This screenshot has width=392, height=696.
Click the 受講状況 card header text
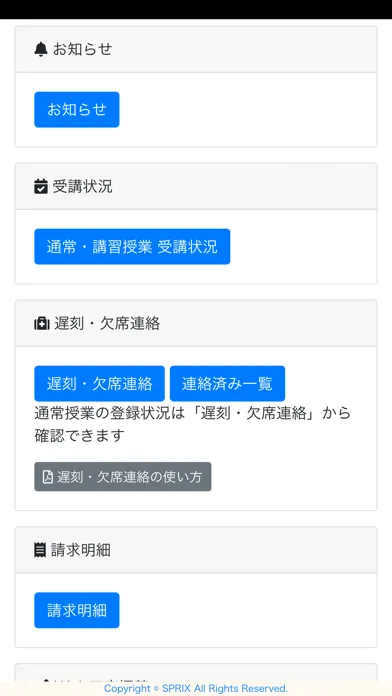(x=83, y=186)
